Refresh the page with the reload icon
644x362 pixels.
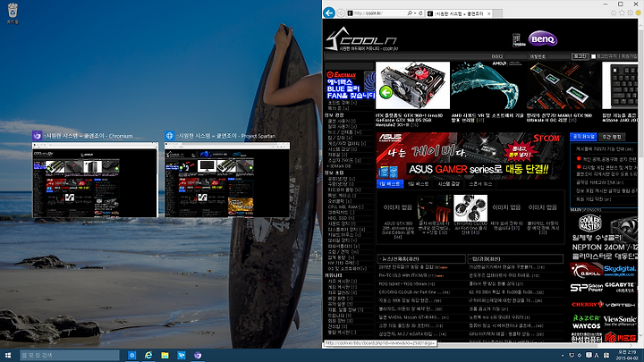click(x=420, y=13)
